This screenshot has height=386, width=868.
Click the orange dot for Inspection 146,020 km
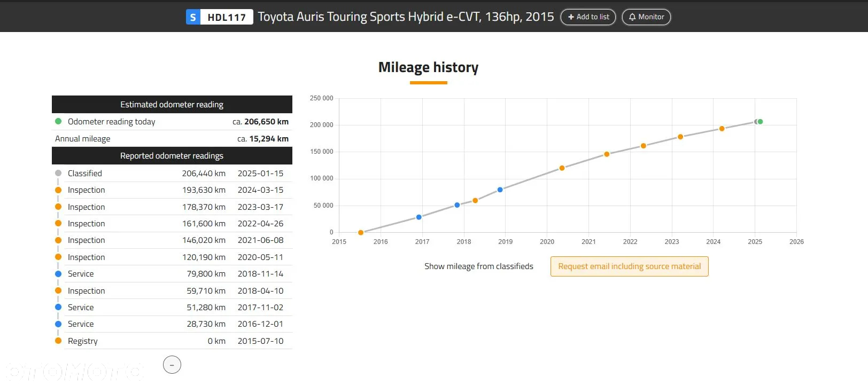(x=58, y=240)
